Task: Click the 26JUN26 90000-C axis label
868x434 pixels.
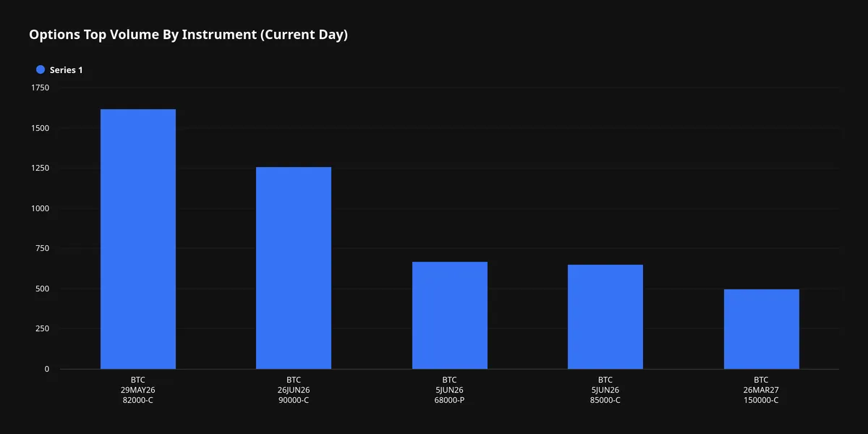Action: pos(294,390)
